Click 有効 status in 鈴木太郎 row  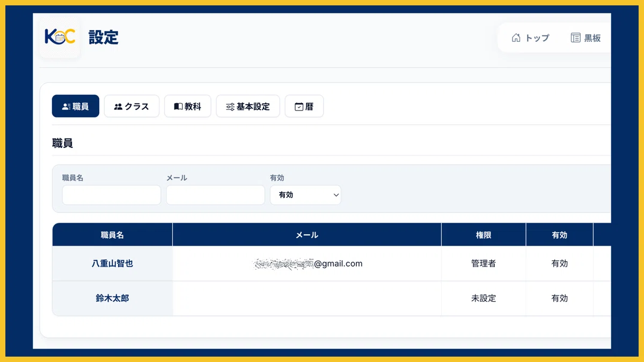click(560, 298)
